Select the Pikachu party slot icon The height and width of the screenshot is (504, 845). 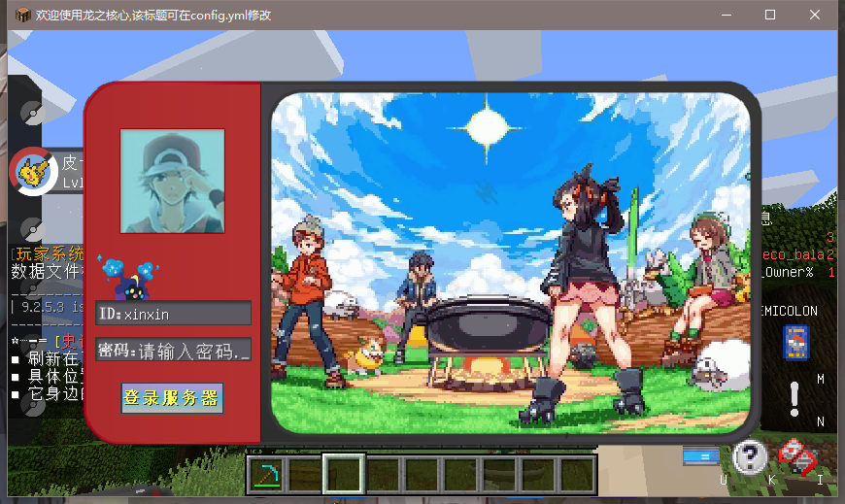click(33, 172)
